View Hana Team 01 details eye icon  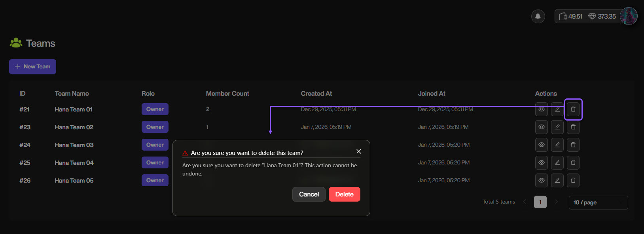pos(542,109)
